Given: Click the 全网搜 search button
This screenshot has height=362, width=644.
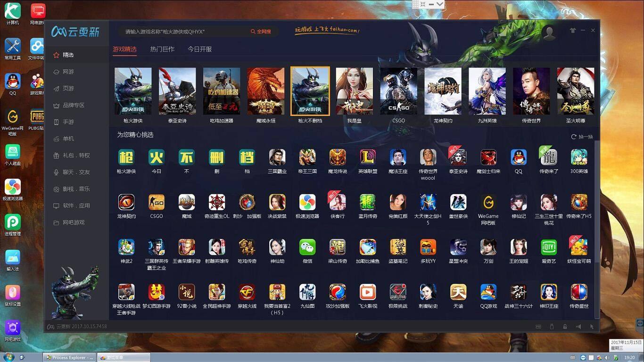Looking at the screenshot, I should pyautogui.click(x=261, y=32).
